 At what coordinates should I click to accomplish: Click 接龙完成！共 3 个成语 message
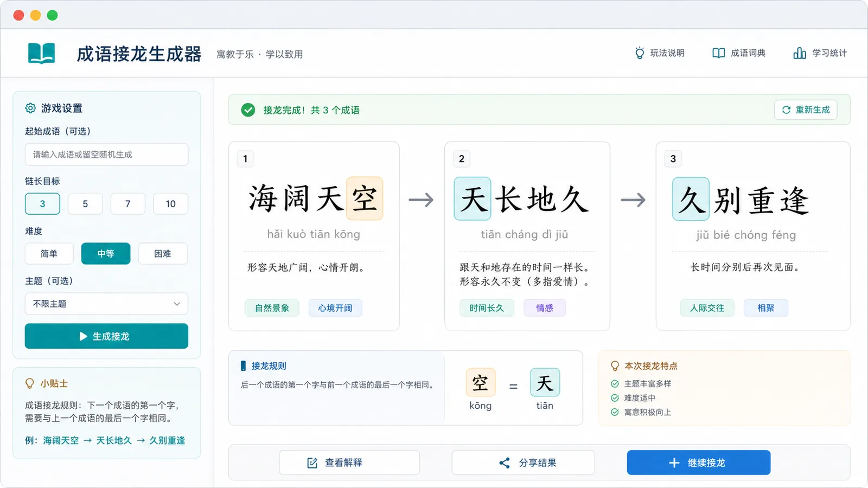pyautogui.click(x=311, y=110)
